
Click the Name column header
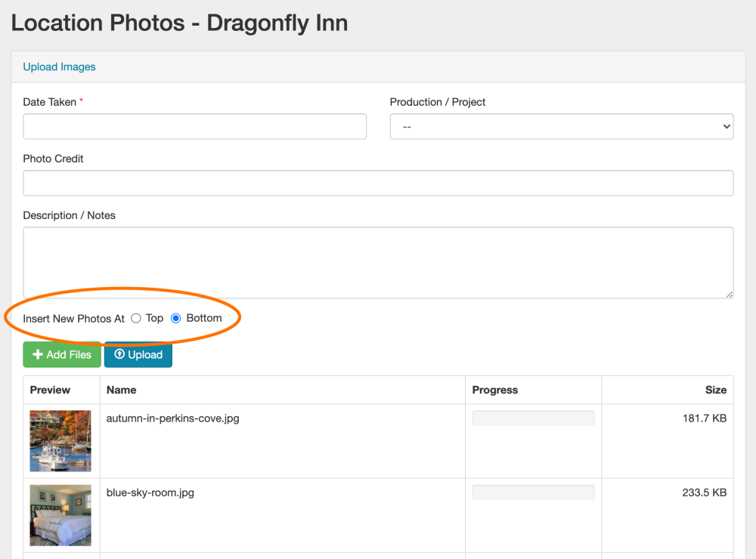(121, 390)
